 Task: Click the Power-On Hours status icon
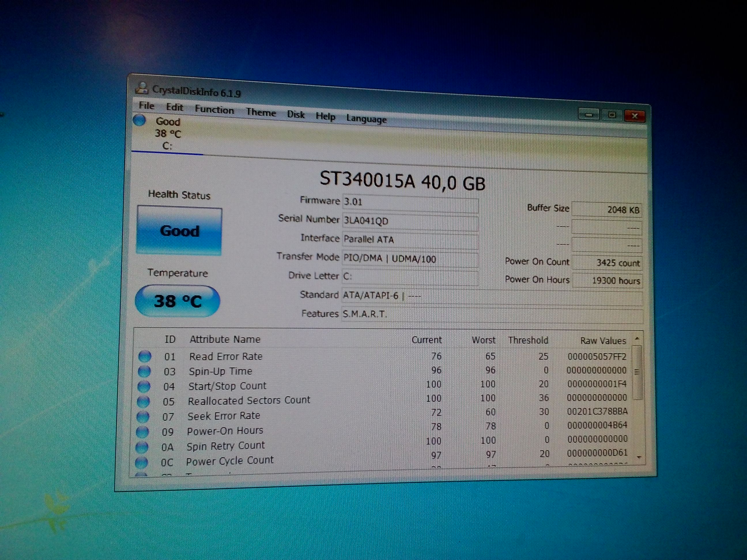tap(142, 432)
